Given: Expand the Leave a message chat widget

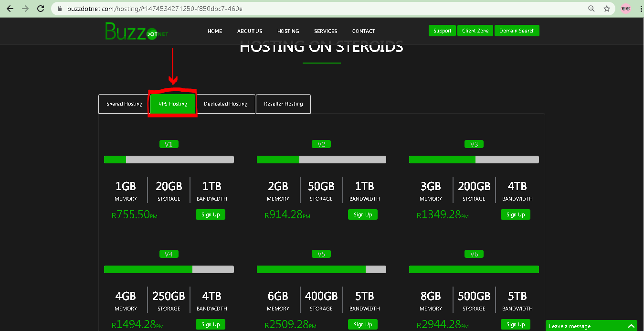Looking at the screenshot, I should click(591, 326).
